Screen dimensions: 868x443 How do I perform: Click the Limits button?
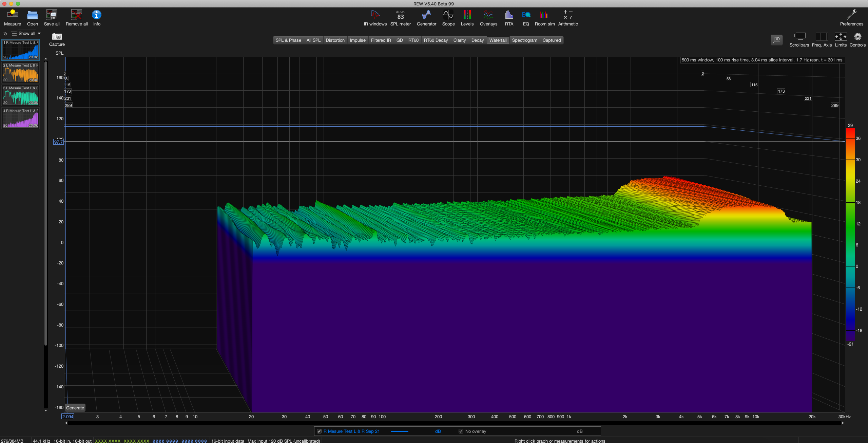click(841, 37)
